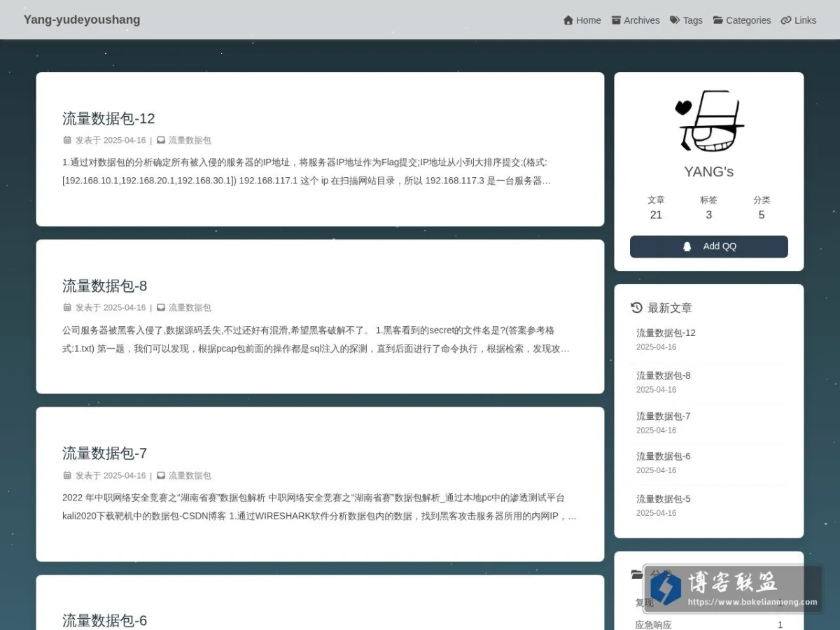Open recent post 流量数据包-8 in sidebar
The width and height of the screenshot is (840, 630).
point(663,376)
